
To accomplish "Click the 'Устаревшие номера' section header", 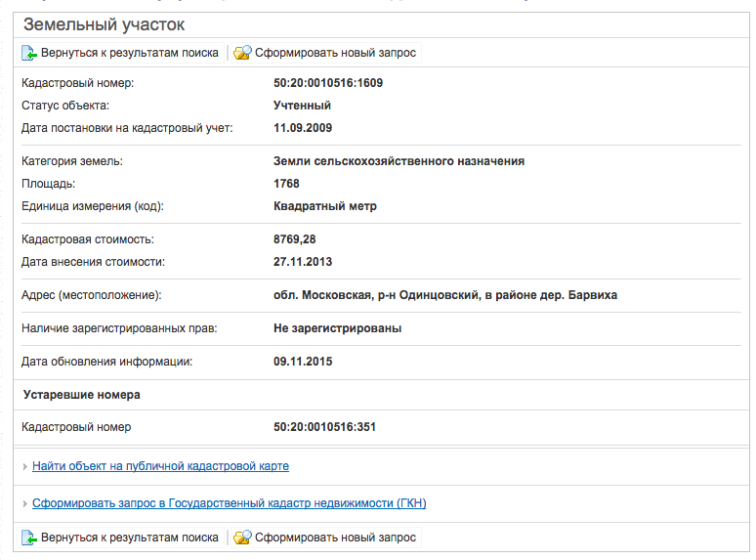I will pos(81,395).
